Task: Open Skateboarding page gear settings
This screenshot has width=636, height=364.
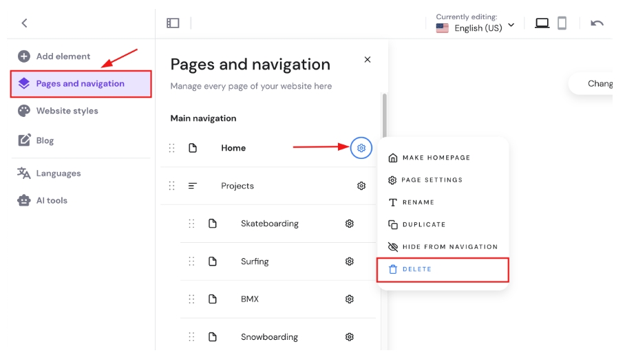Action: point(350,224)
